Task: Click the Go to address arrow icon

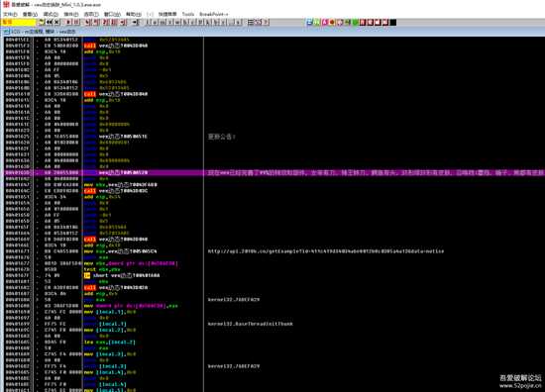Action: point(136,22)
